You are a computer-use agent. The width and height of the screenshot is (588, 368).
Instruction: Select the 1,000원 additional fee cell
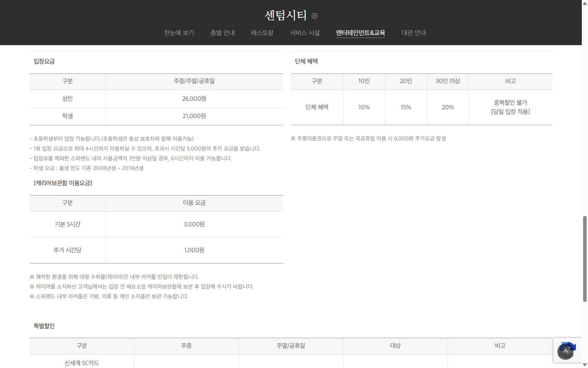[x=194, y=250]
